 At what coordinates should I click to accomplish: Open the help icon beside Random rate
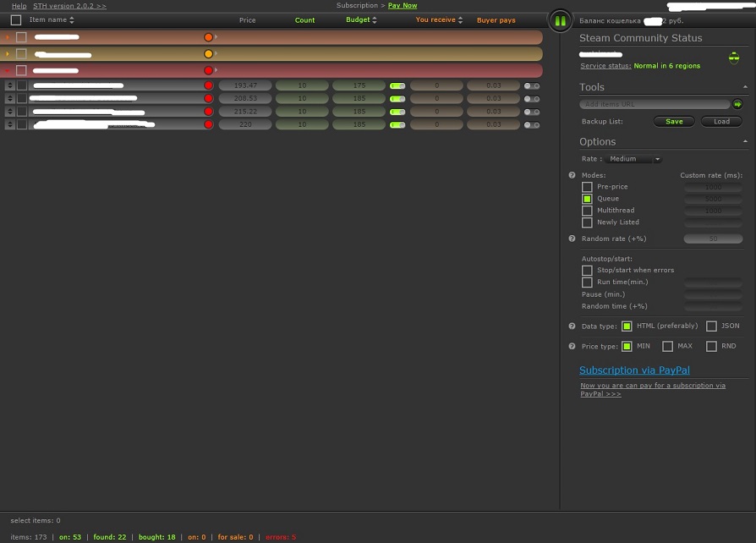pos(572,239)
